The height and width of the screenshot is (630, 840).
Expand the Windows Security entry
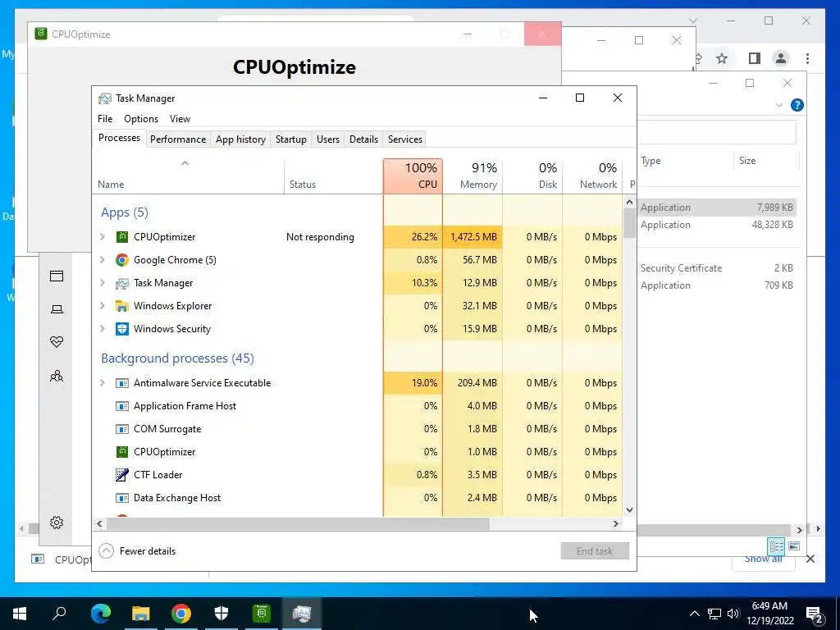click(x=103, y=329)
